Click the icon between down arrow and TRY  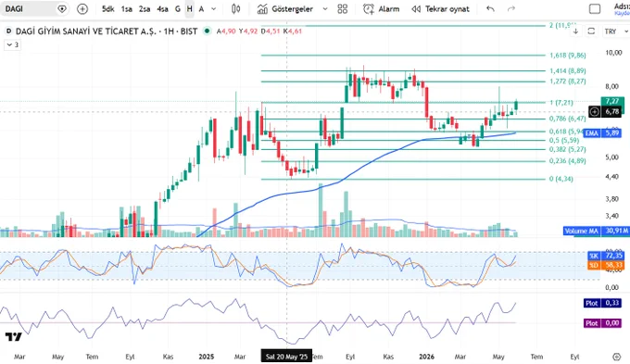(591, 31)
